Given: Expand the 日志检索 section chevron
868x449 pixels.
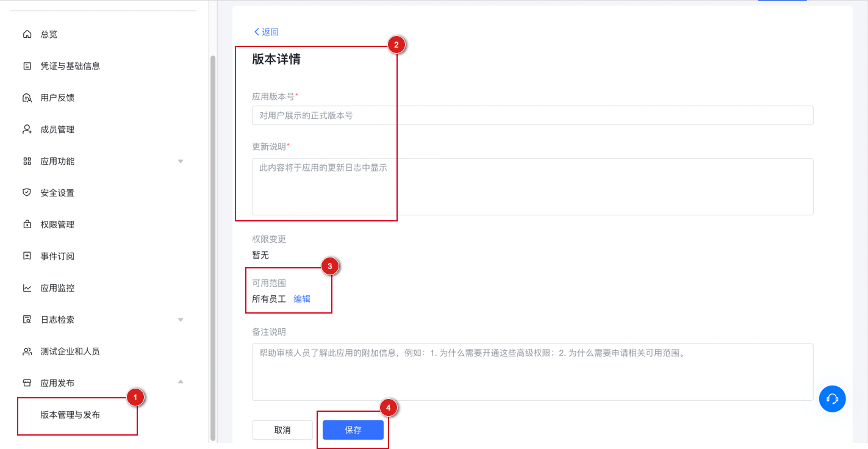Looking at the screenshot, I should click(181, 319).
